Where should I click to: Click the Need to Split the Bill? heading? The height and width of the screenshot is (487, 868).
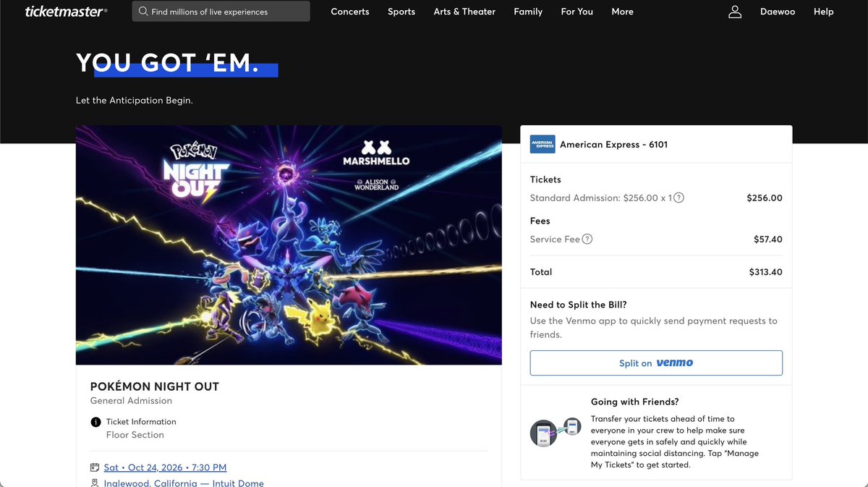[x=579, y=305]
